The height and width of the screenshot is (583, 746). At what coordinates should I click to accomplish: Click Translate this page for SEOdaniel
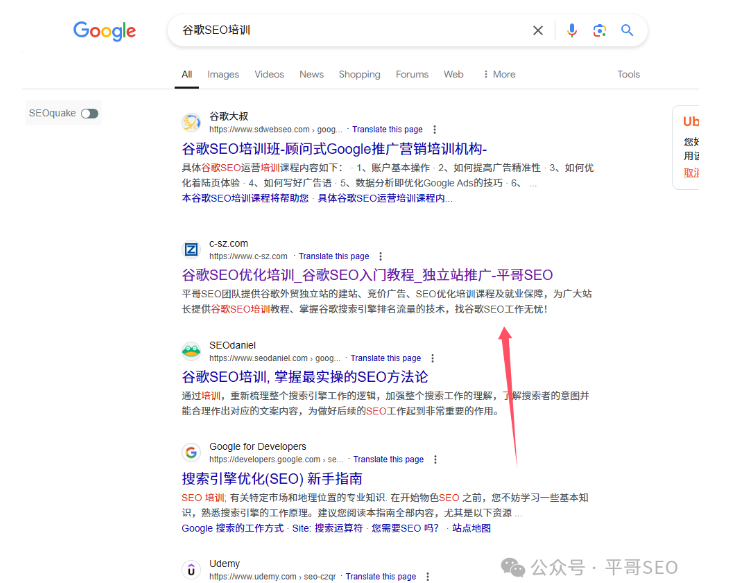point(385,358)
